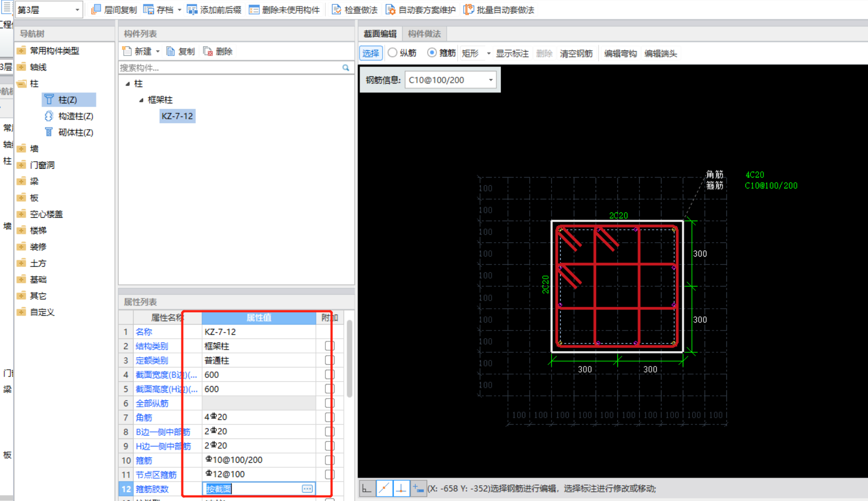This screenshot has height=501, width=868.
Task: Click the 属性值 column header
Action: click(259, 317)
